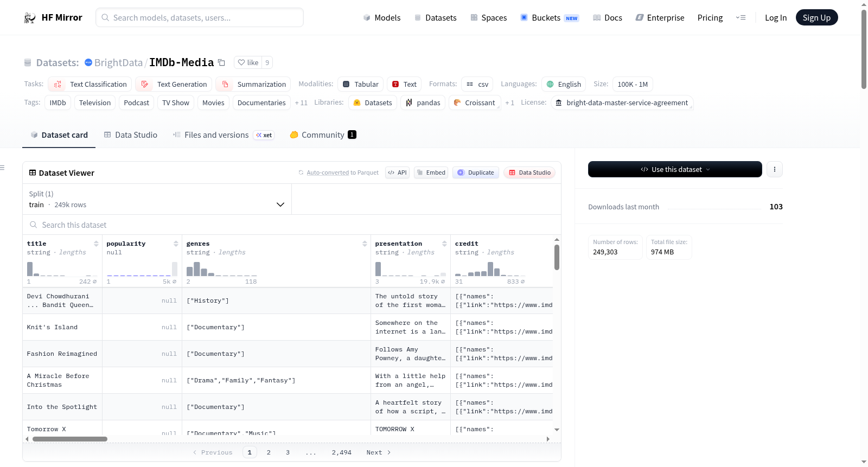Viewport: 868px width, 467px height.
Task: Click the table's vertical scrollbar thumb
Action: 557,257
